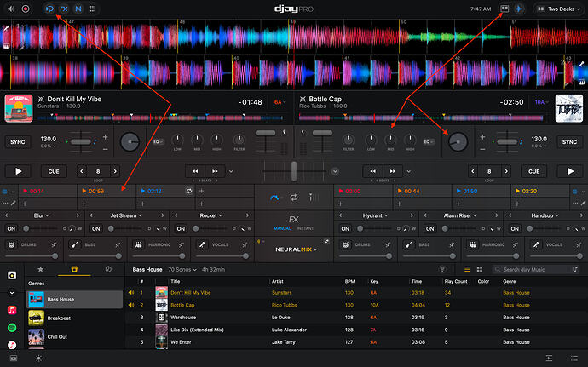The height and width of the screenshot is (367, 588).
Task: Play the right deck
Action: click(570, 171)
